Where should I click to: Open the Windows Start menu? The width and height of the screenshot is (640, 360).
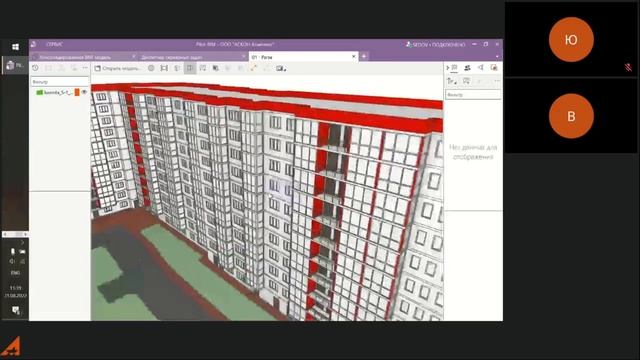[15, 47]
